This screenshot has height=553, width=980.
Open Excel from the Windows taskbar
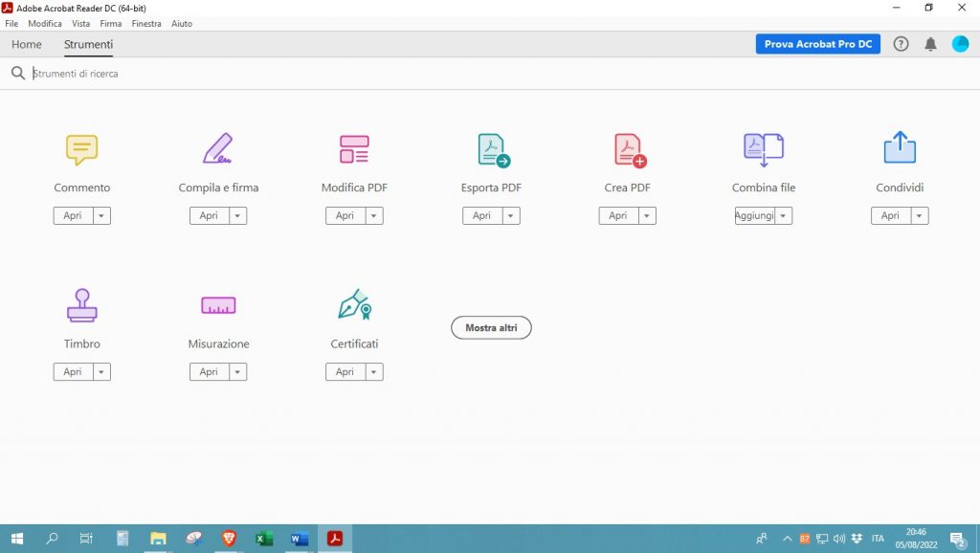coord(264,539)
